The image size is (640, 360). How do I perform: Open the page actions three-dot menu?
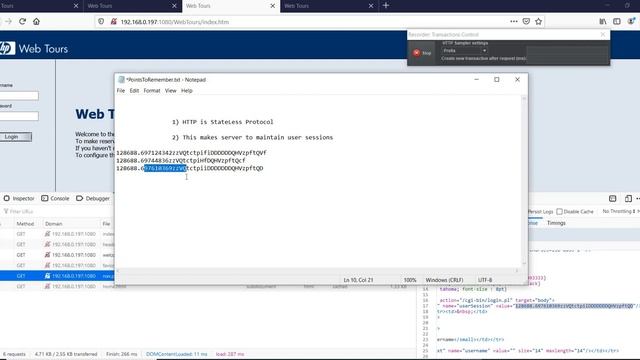(513, 22)
